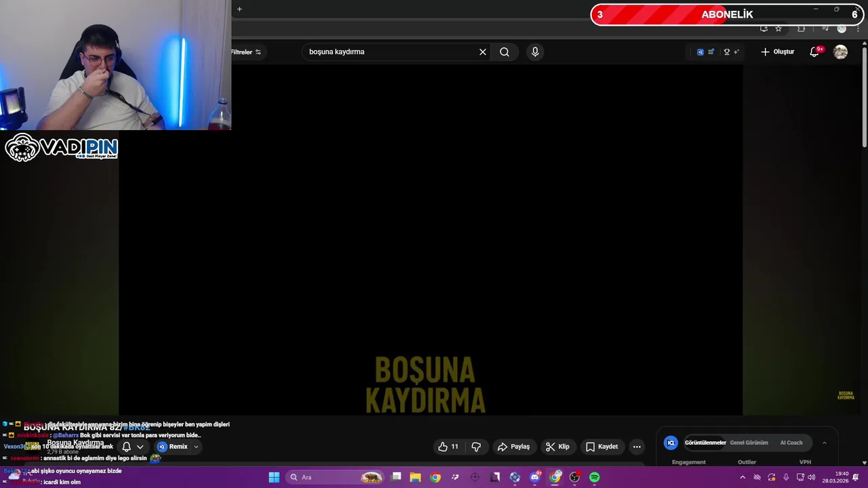Viewport: 868px width, 488px height.
Task: Start voice search with microphone icon
Action: coord(535,52)
